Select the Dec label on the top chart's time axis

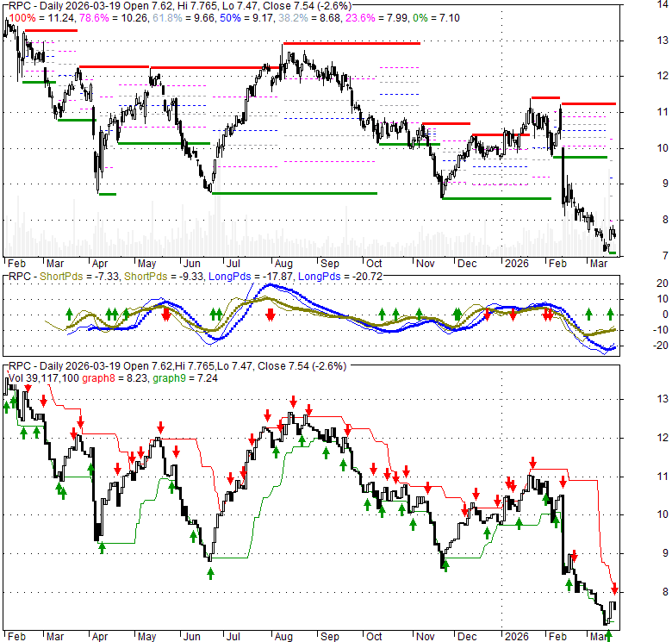coord(467,264)
